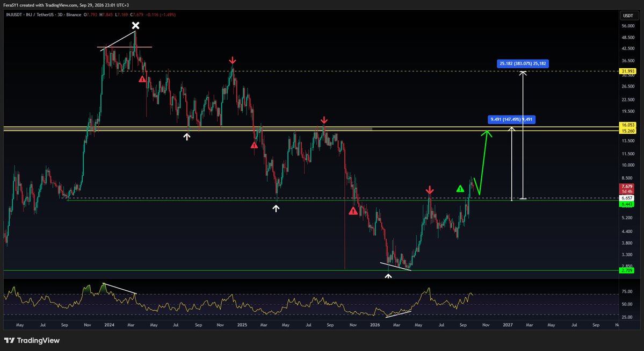The image size is (644, 351).
Task: Click the green 2.709 price line label
Action: (627, 270)
